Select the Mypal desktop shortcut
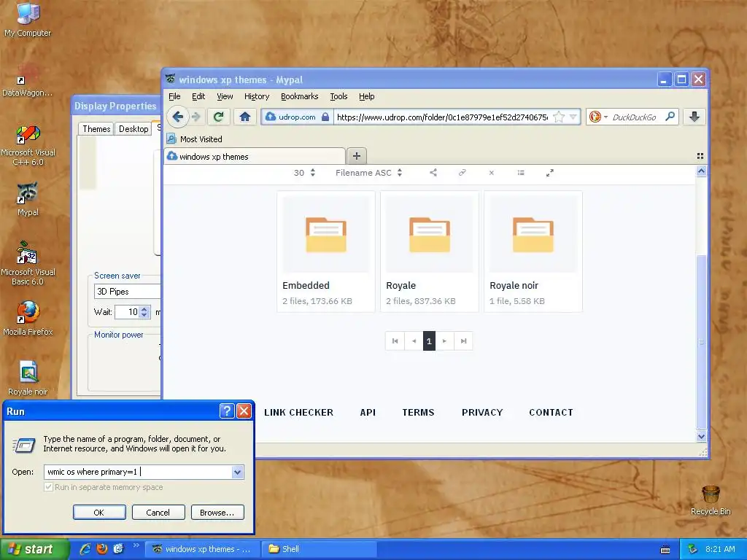The image size is (747, 560). tap(28, 199)
